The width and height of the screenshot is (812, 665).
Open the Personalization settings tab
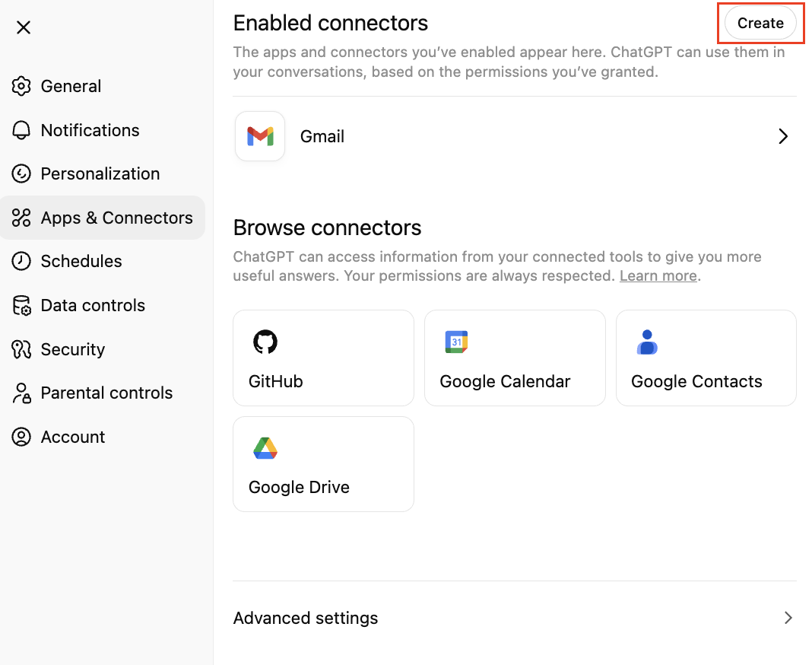[100, 173]
